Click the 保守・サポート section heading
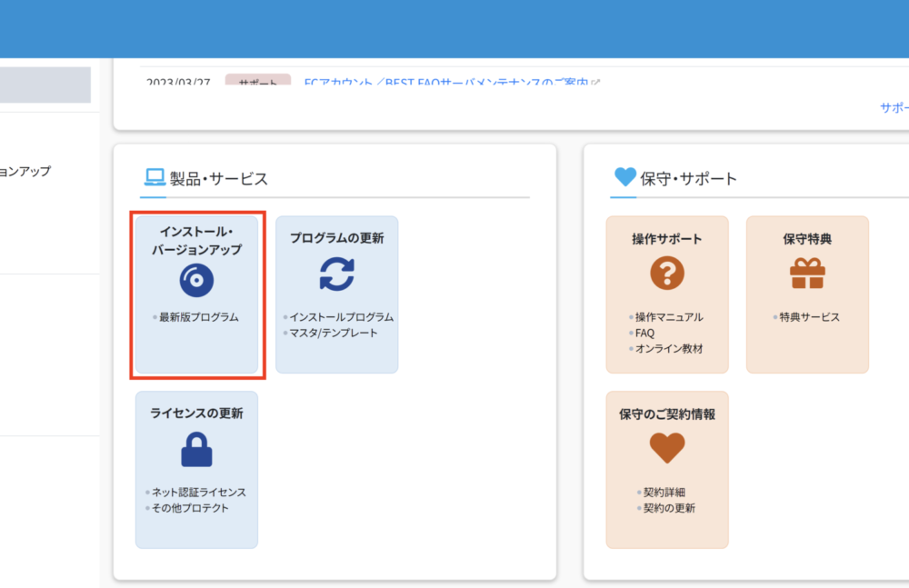Viewport: 909px width, 588px height. (x=688, y=179)
